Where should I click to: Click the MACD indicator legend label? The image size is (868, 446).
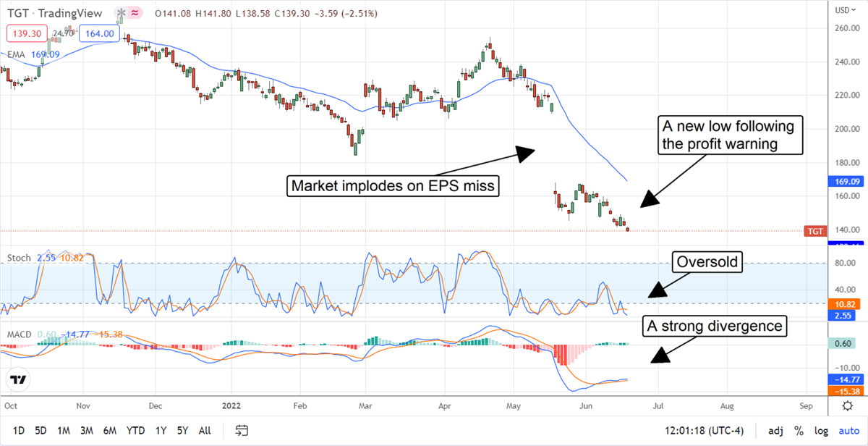[x=20, y=334]
